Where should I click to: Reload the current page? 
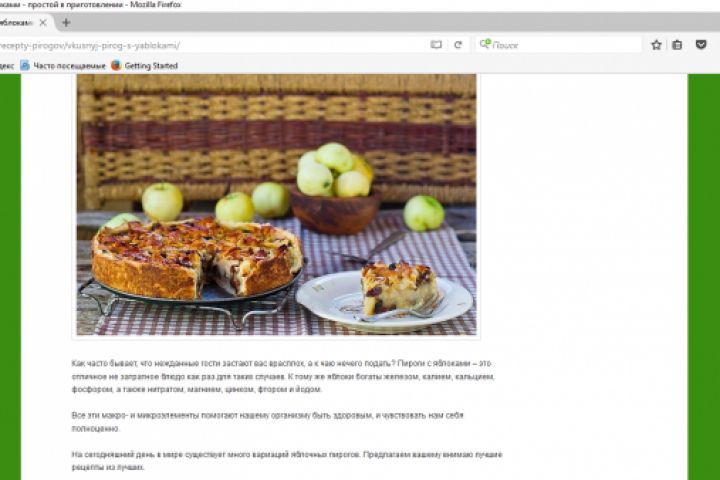pos(458,45)
